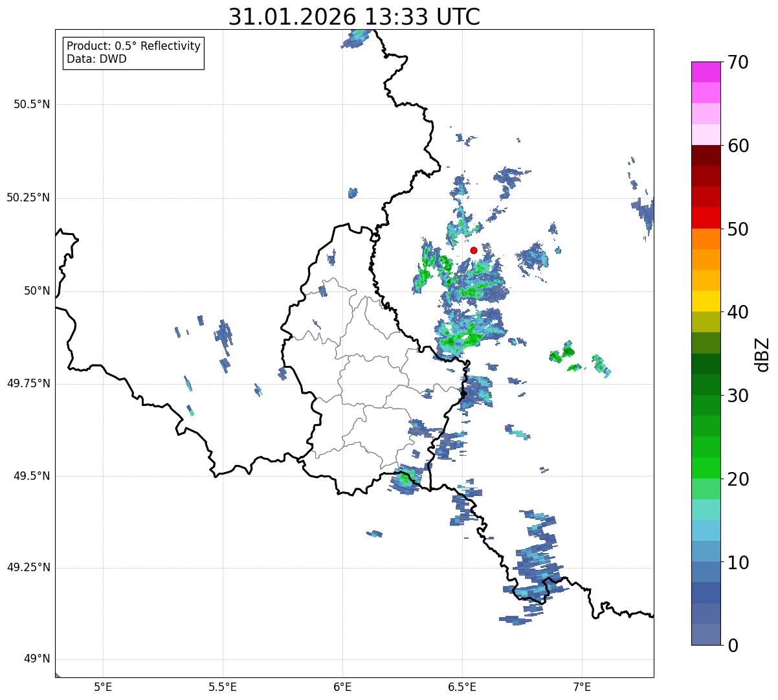Click the colorbar '60' tick label

tap(738, 146)
